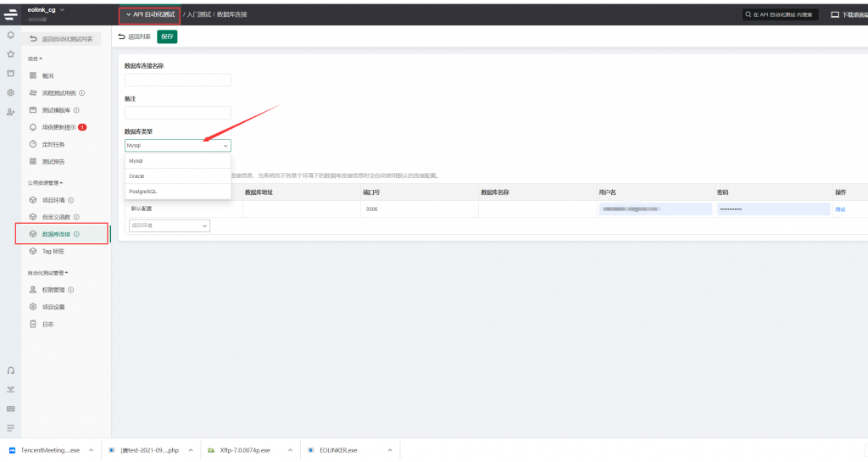Click the add member icon in left rail
Screen dimensions: 868x462
click(10, 112)
